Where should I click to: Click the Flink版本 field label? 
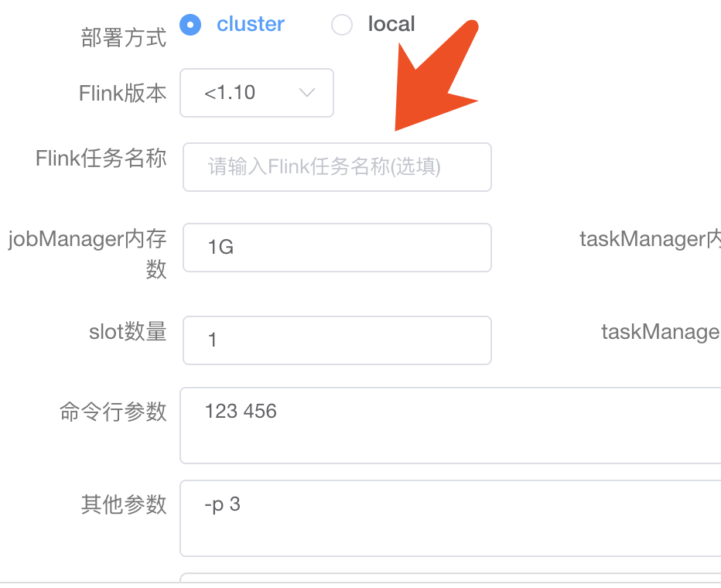pos(122,94)
